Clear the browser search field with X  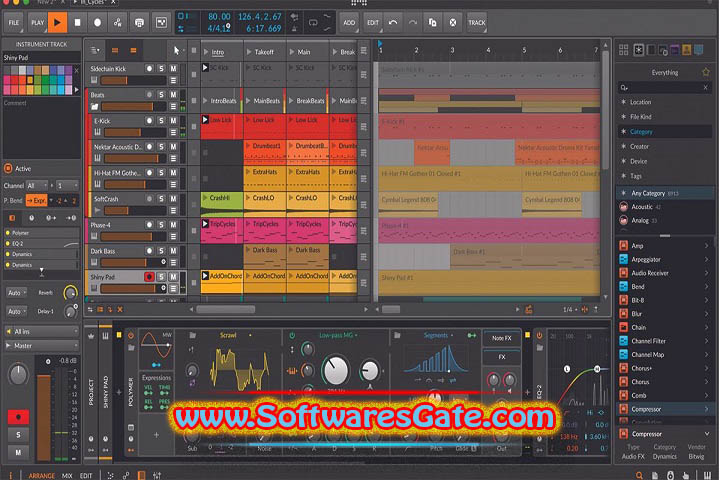pyautogui.click(x=705, y=87)
